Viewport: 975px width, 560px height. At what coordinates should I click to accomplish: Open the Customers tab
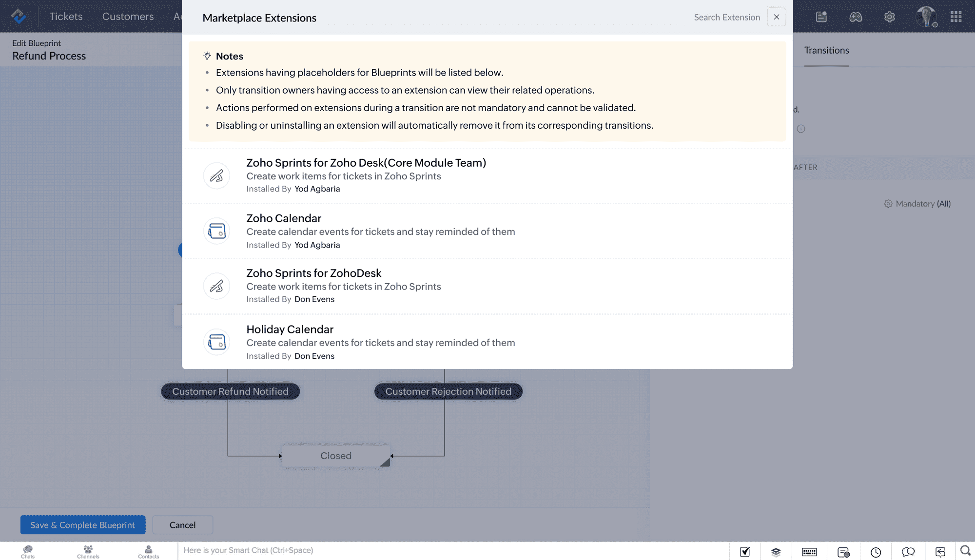(x=128, y=17)
